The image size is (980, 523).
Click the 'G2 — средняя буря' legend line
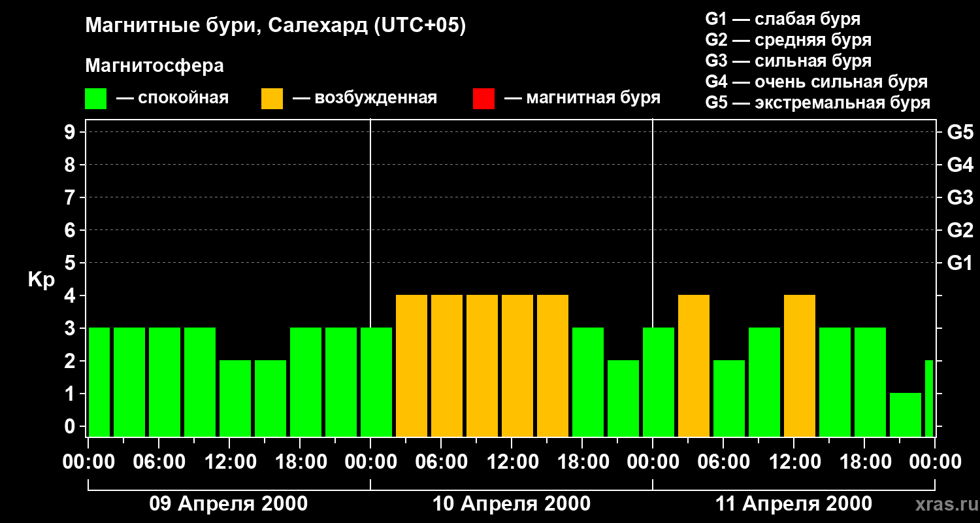click(x=788, y=40)
